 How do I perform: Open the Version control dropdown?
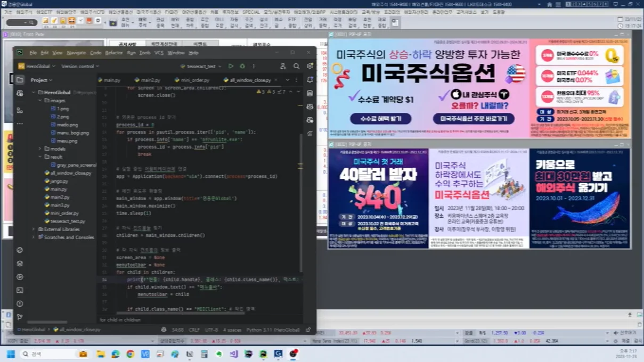tap(80, 66)
